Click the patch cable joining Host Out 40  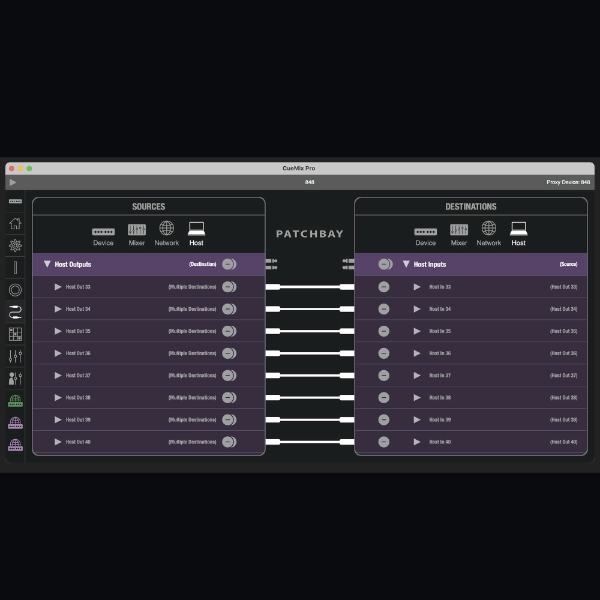(310, 442)
